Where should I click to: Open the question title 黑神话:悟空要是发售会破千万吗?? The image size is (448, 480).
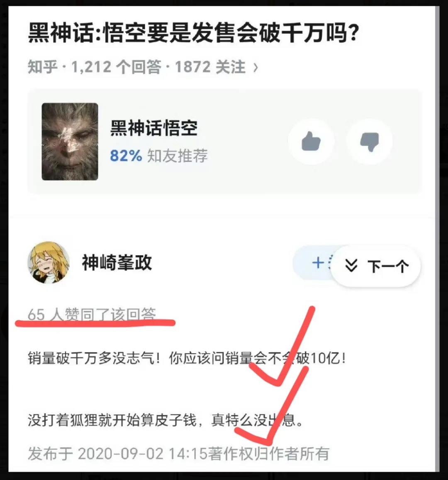(x=194, y=33)
